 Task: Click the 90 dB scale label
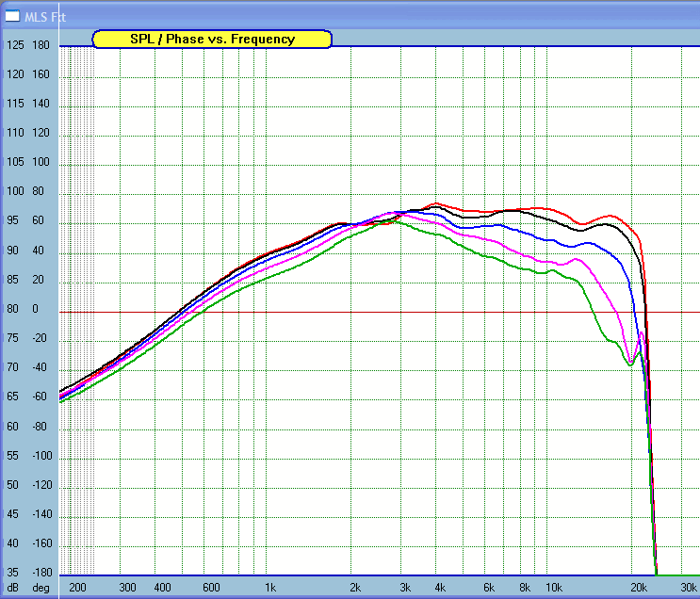click(x=12, y=251)
